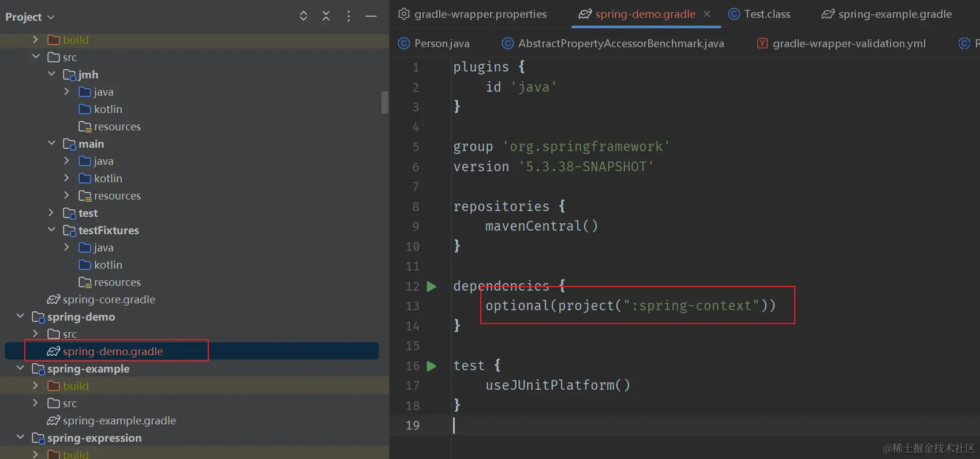
Task: Switch to the gradle-wrapper.properties tab
Action: tap(473, 14)
